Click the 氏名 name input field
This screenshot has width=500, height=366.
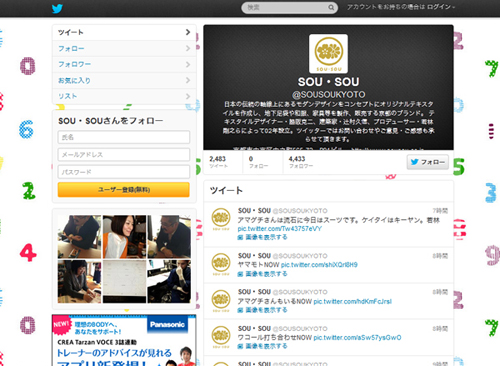click(124, 137)
